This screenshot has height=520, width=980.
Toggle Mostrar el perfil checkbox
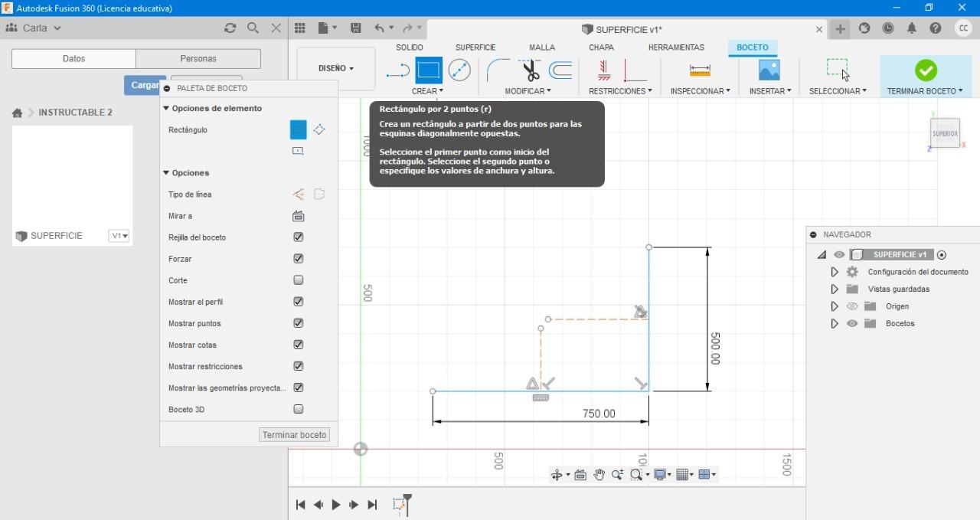(299, 302)
